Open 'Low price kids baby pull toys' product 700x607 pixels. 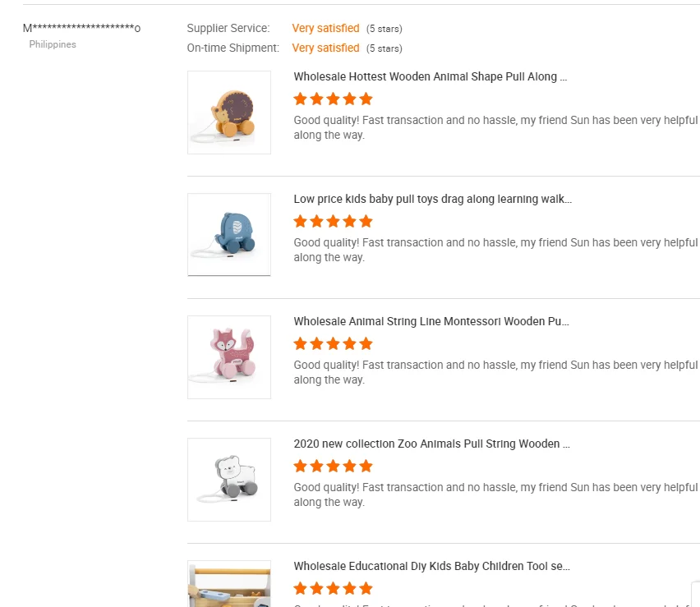(432, 200)
